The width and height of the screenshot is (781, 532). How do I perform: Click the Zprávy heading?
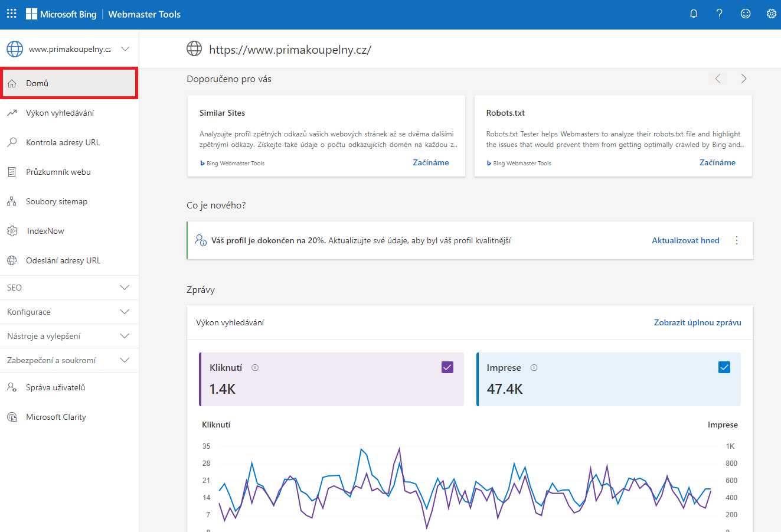point(201,290)
